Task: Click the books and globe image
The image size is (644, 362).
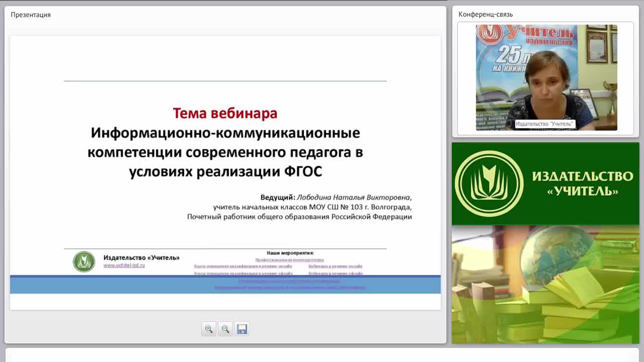Action: pos(545,285)
